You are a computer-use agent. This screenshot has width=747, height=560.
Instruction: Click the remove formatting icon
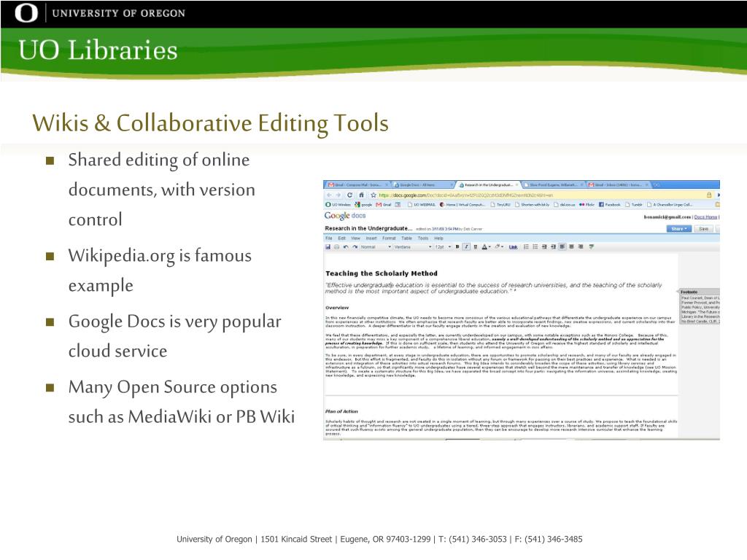click(592, 246)
